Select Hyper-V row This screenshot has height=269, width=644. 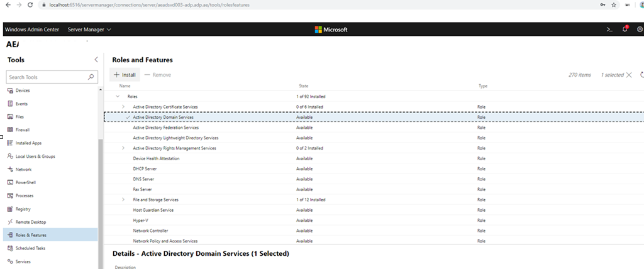click(x=374, y=220)
